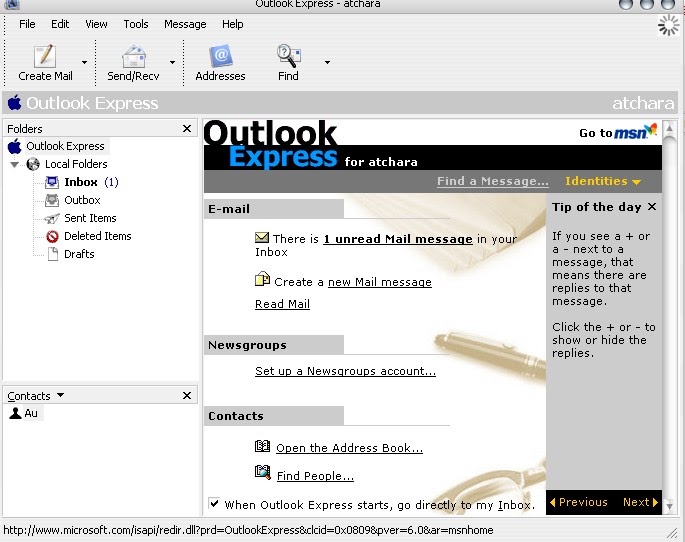Collapse the Local Folders tree
Screen dimensions: 685x542
coord(15,165)
